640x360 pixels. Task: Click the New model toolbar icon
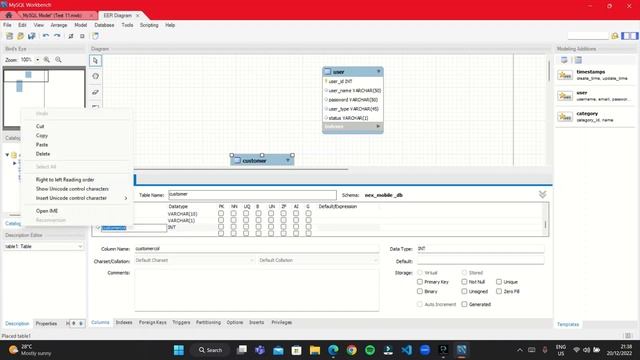(x=9, y=36)
